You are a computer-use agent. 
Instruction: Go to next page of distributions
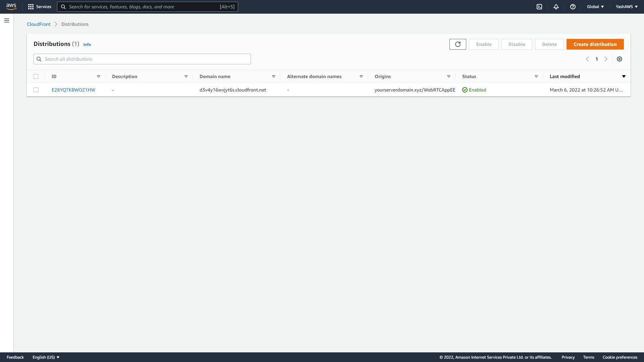point(606,59)
